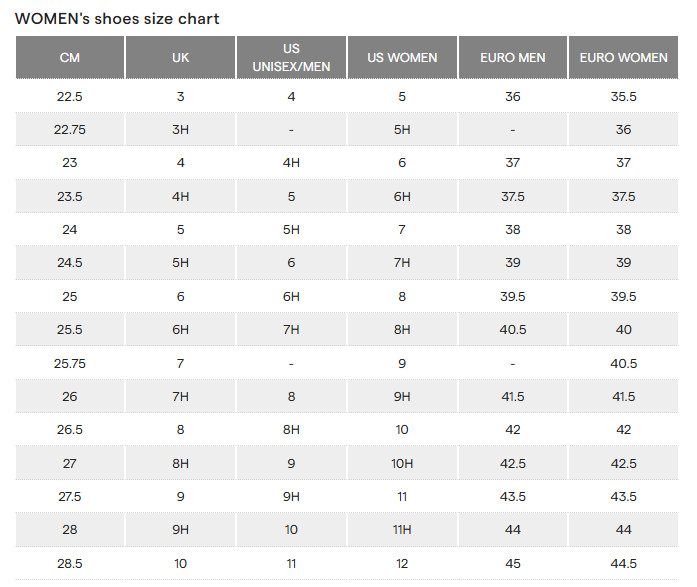Screen dimensions: 697x587
Task: Click the Euro Men 40.5 cell
Action: (x=513, y=329)
